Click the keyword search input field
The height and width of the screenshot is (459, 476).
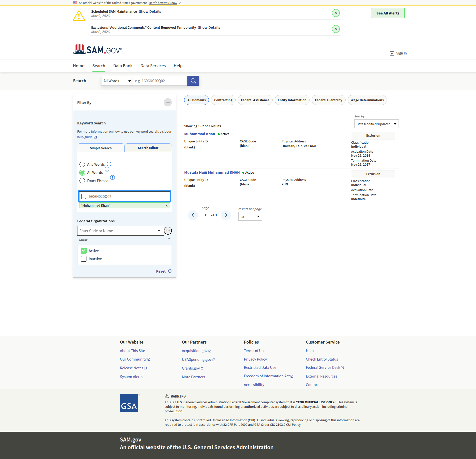124,196
